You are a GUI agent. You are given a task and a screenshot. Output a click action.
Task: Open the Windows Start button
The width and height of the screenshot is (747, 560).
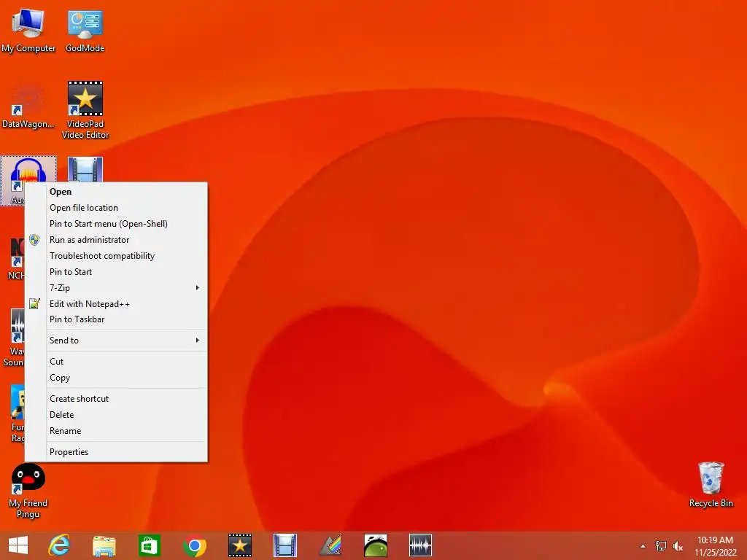18,545
